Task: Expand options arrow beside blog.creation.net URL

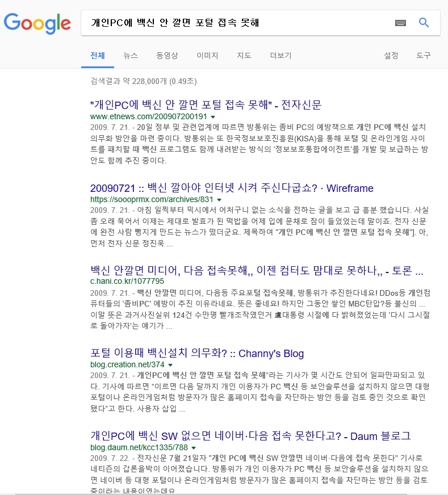Action: (170, 365)
